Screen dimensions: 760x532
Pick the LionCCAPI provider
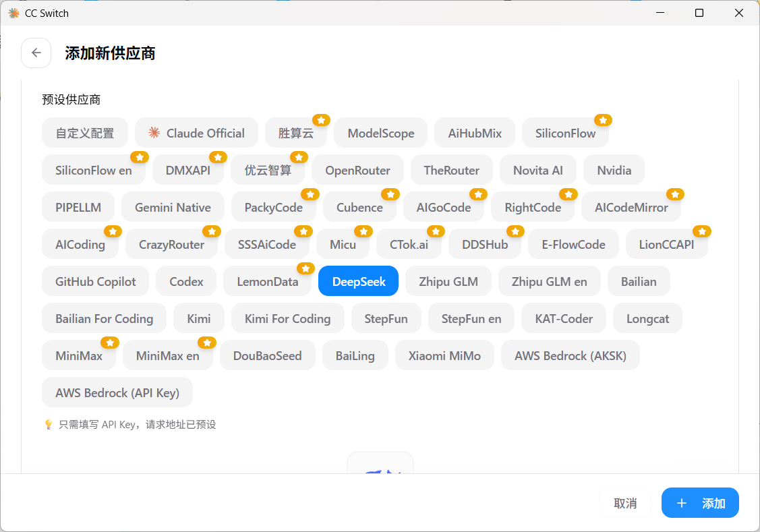(x=666, y=244)
